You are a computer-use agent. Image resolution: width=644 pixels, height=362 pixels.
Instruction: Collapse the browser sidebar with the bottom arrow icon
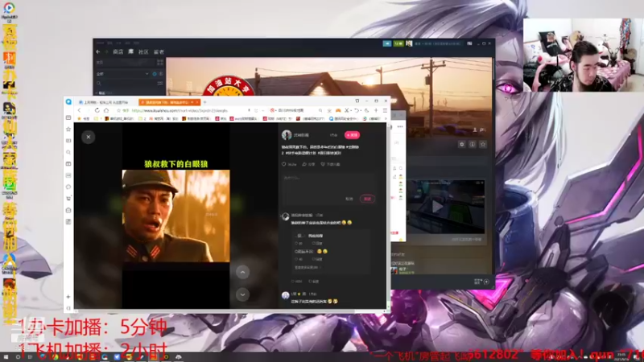68,308
